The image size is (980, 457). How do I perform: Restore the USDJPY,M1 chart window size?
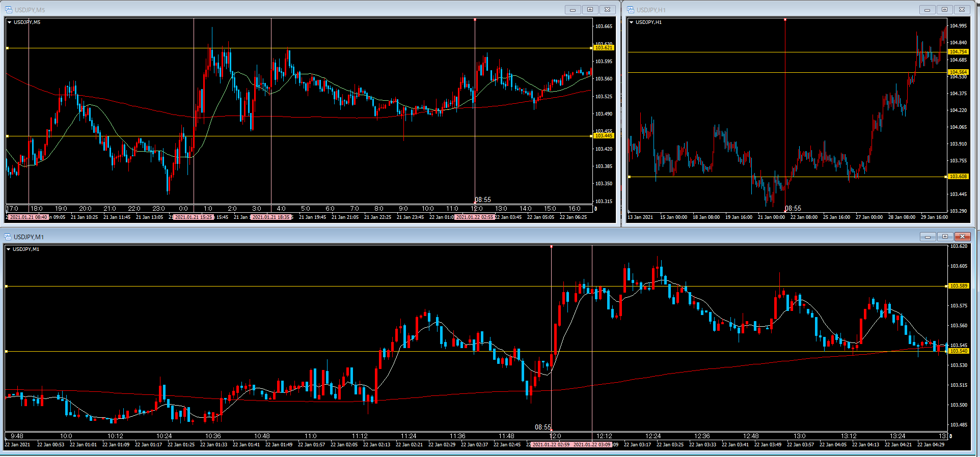tap(945, 237)
